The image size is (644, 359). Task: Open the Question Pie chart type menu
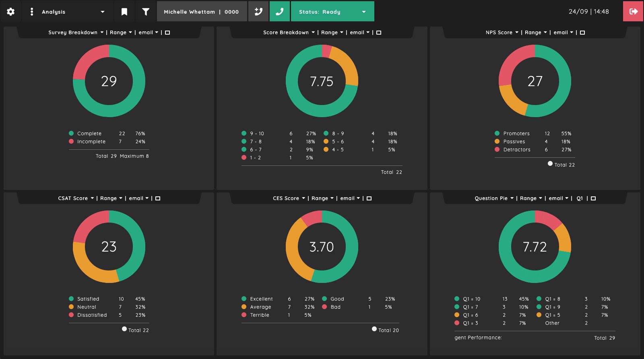click(494, 198)
